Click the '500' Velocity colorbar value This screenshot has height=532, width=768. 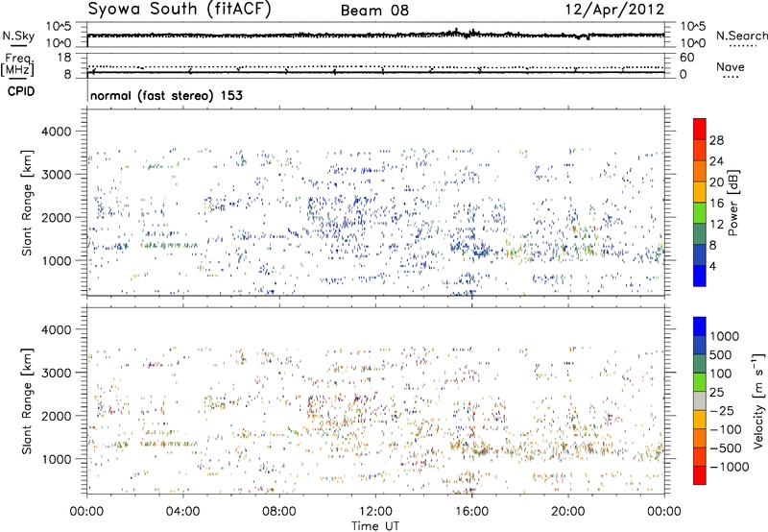coord(721,355)
